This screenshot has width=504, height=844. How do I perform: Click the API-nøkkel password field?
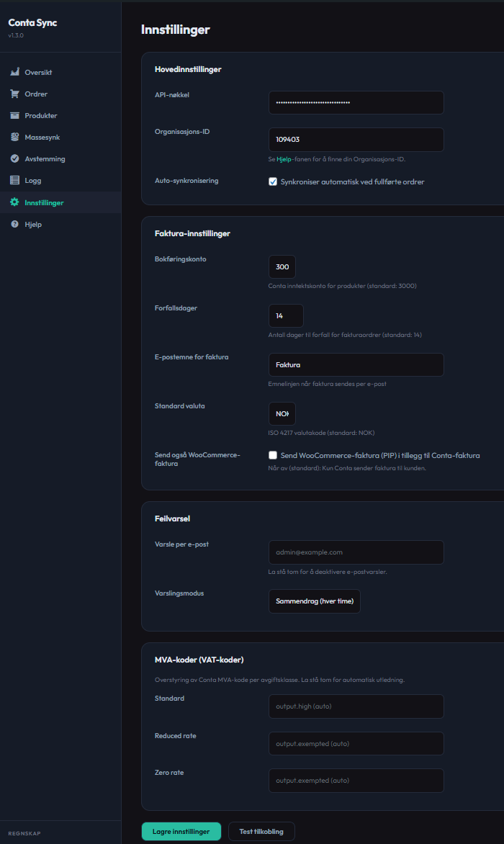[356, 103]
